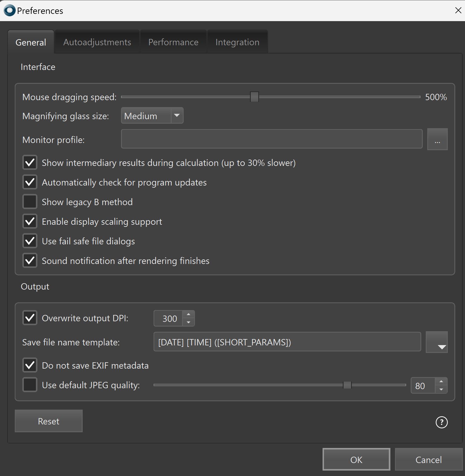Open the help question mark icon

[x=441, y=422]
